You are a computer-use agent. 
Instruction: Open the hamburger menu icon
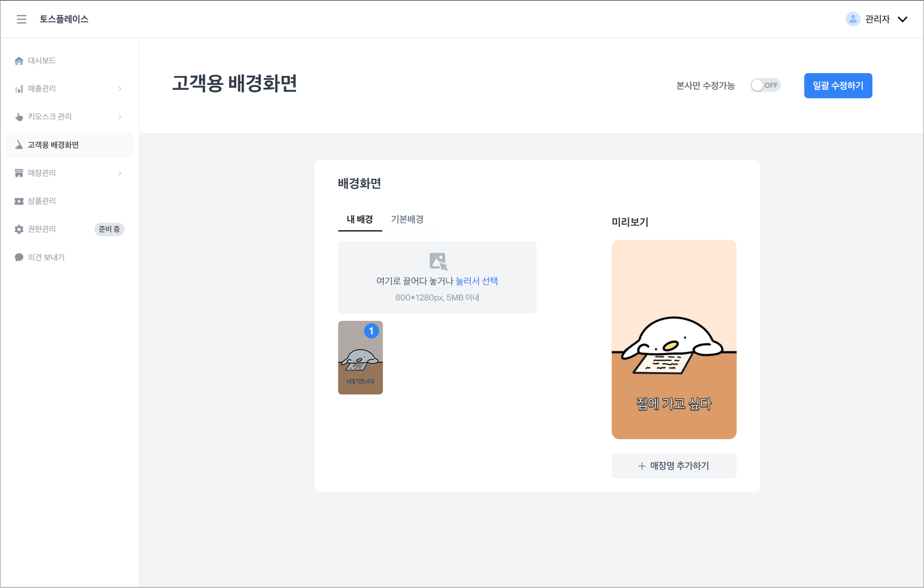pos(21,19)
